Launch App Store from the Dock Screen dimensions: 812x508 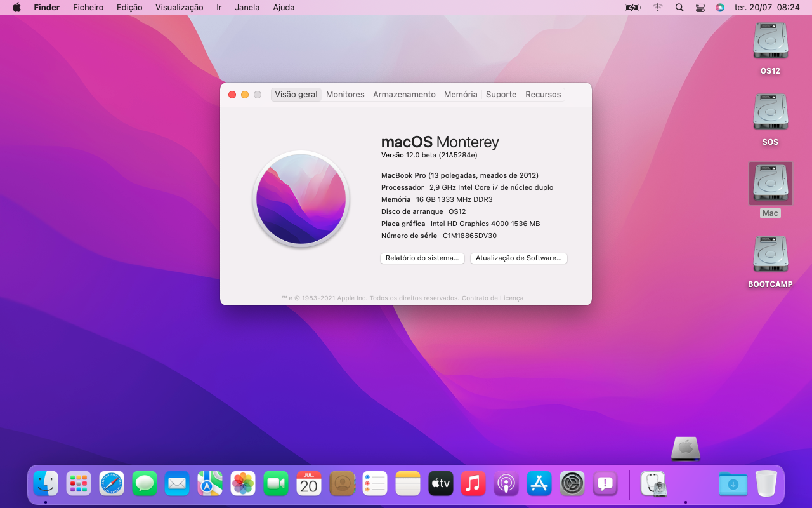pyautogui.click(x=539, y=483)
